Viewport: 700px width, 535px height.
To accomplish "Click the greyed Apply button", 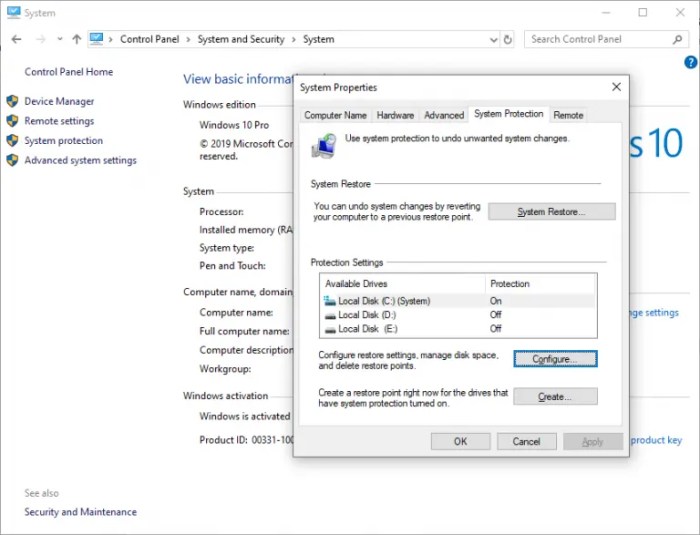I will 593,442.
